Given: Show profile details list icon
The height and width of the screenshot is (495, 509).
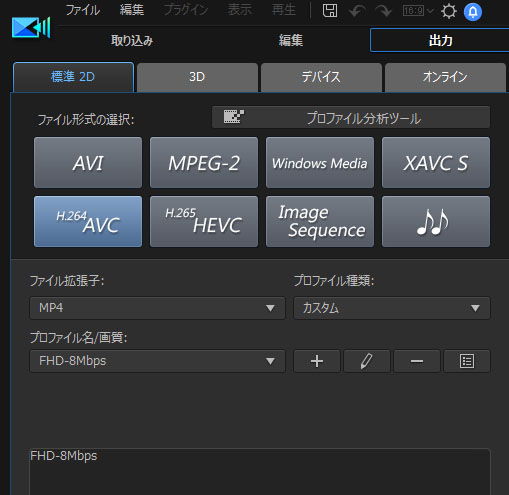Looking at the screenshot, I should coord(467,361).
